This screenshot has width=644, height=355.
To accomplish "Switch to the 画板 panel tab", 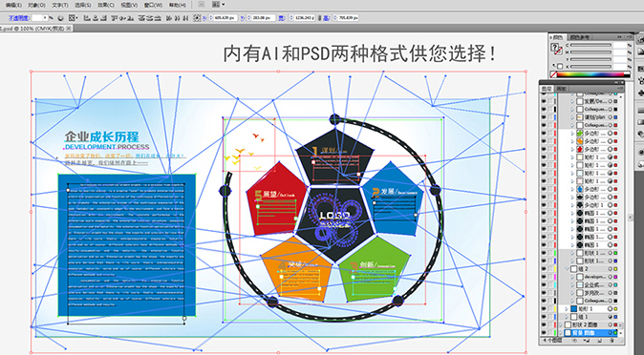I will point(561,89).
